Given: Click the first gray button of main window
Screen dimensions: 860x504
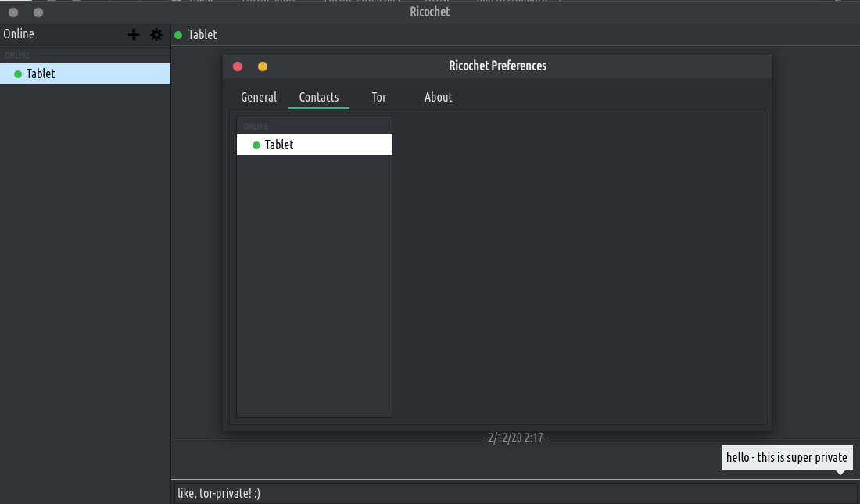Looking at the screenshot, I should [x=13, y=13].
